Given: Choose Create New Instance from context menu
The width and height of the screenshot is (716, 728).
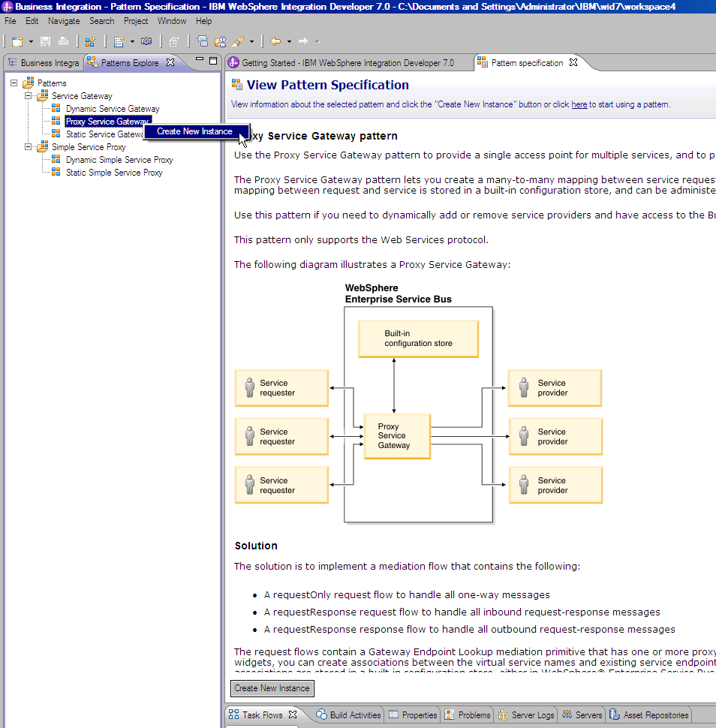Looking at the screenshot, I should 194,131.
